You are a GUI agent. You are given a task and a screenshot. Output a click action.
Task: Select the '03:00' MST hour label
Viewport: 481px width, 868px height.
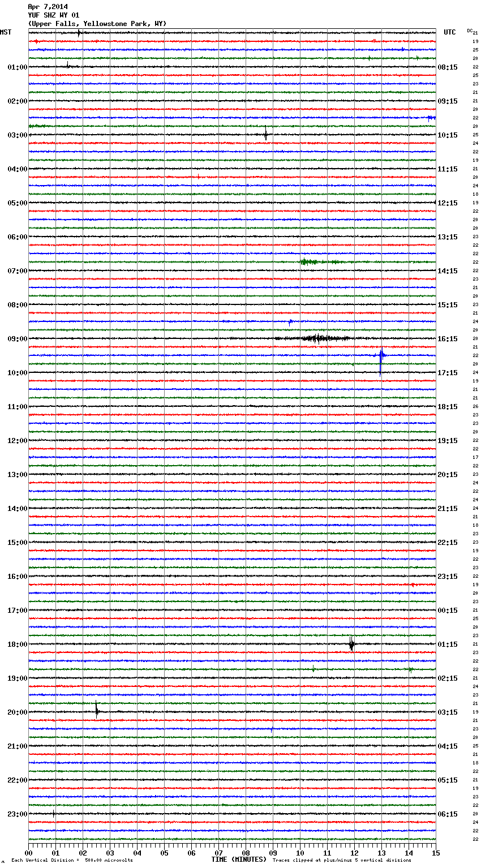coord(18,135)
